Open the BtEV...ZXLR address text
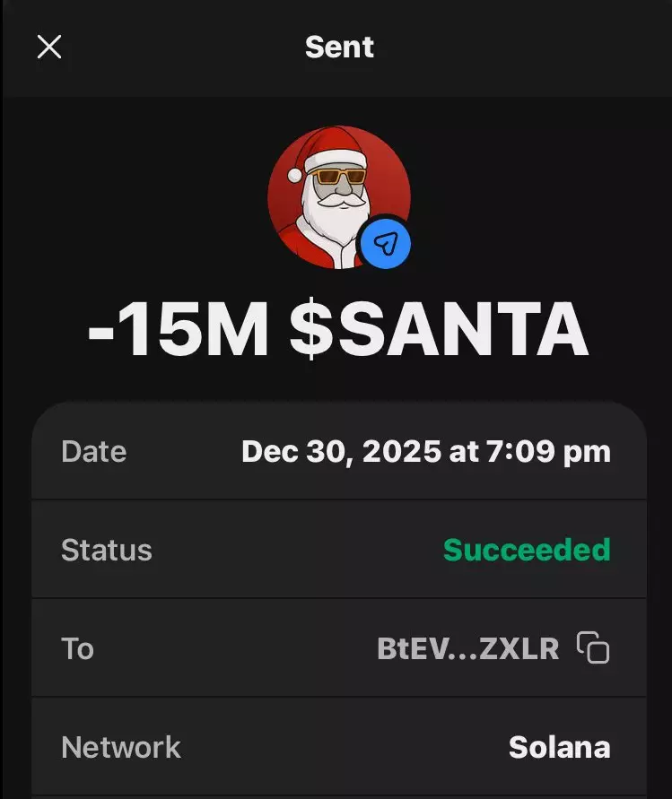Screen dimensions: 672x799 point(467,648)
